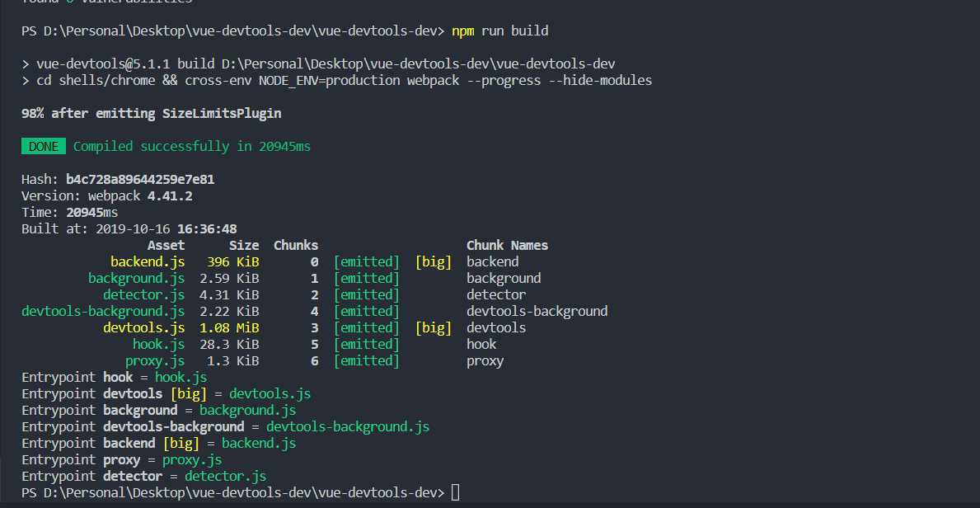The image size is (980, 508).
Task: Click chunk name 'devtools-background' in table
Action: [537, 311]
